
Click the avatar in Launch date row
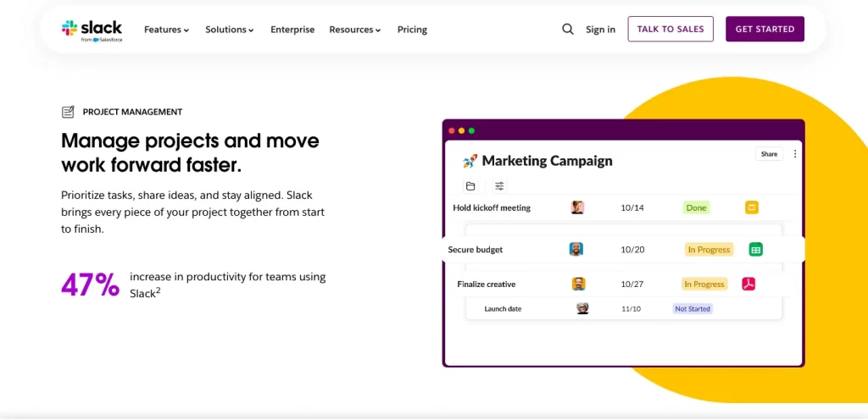pos(582,308)
